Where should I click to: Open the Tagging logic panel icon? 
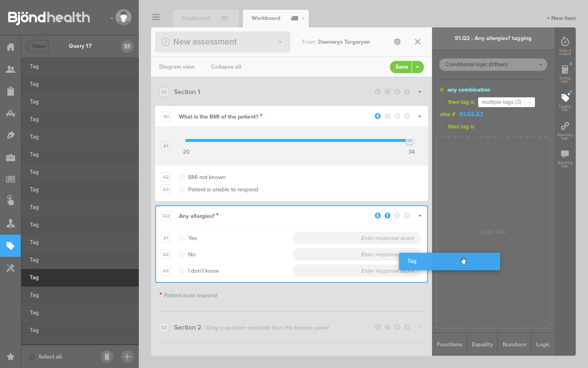565,98
